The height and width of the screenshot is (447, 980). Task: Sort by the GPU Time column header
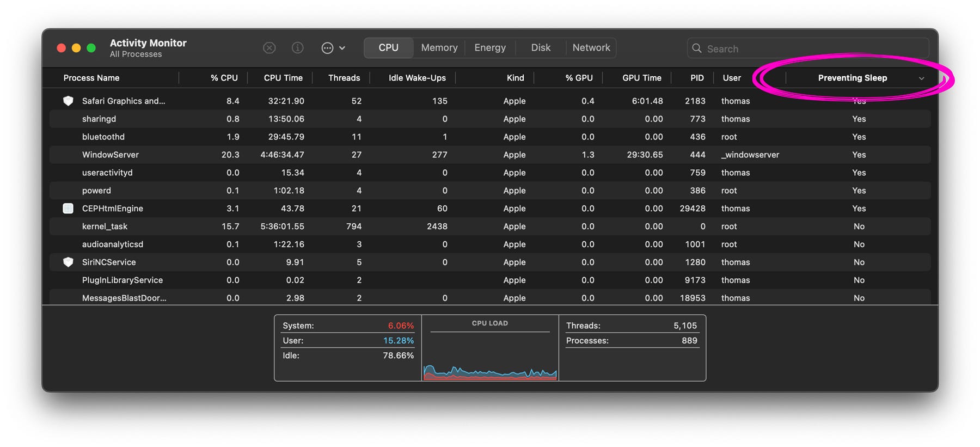(x=641, y=78)
